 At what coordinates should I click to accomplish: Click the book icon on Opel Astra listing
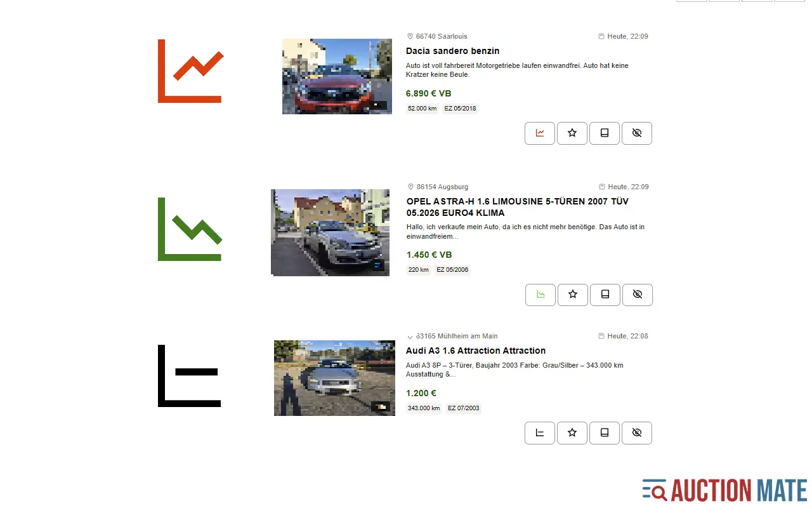[x=605, y=295]
